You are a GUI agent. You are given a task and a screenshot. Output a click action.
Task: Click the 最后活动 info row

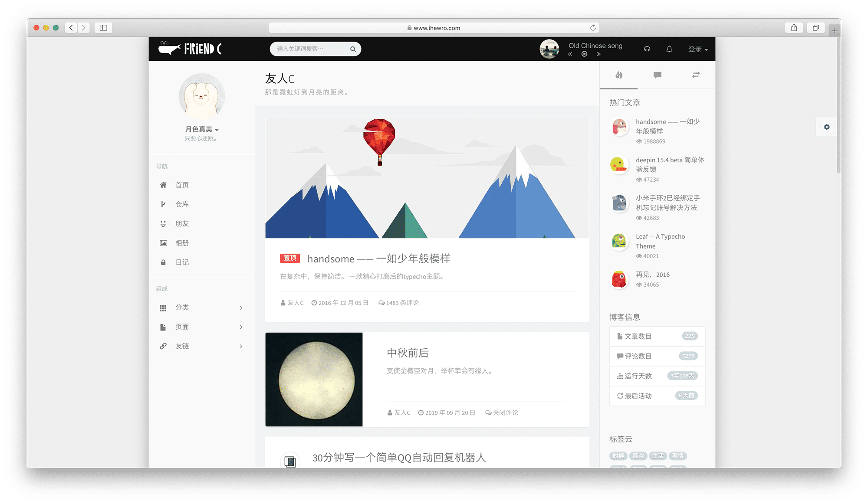click(x=657, y=396)
